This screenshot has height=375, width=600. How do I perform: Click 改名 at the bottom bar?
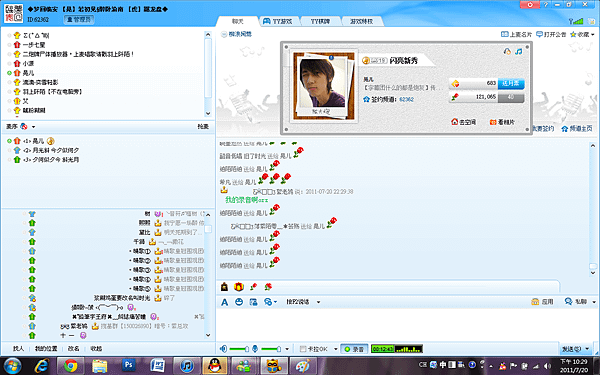tap(74, 349)
